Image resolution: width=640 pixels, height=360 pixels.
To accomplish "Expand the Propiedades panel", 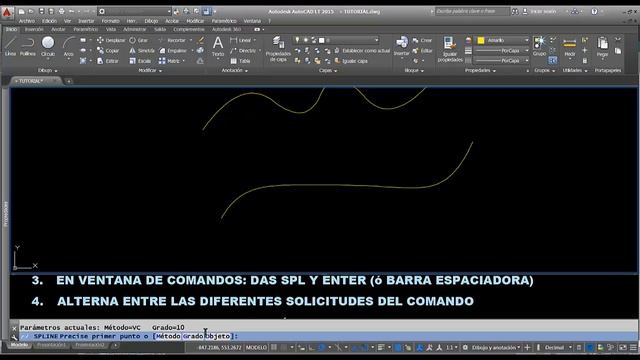I will [480, 71].
